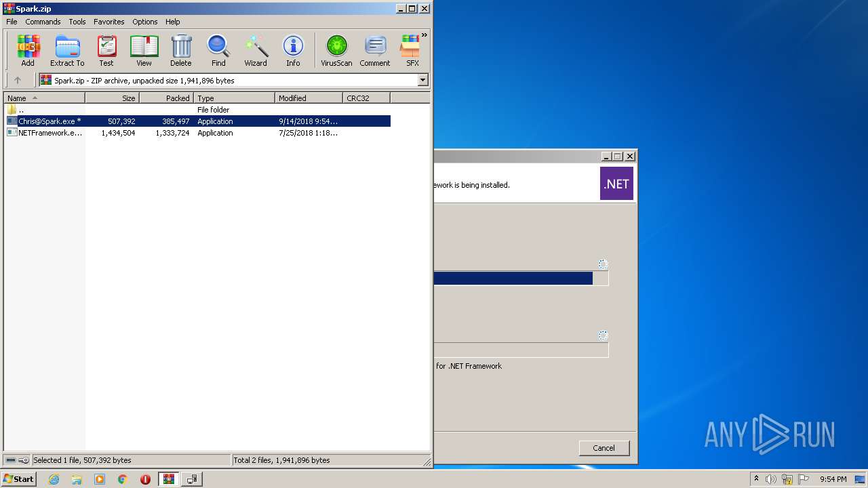Click the SFX toolbar icon
The width and height of the screenshot is (868, 488).
(x=412, y=51)
